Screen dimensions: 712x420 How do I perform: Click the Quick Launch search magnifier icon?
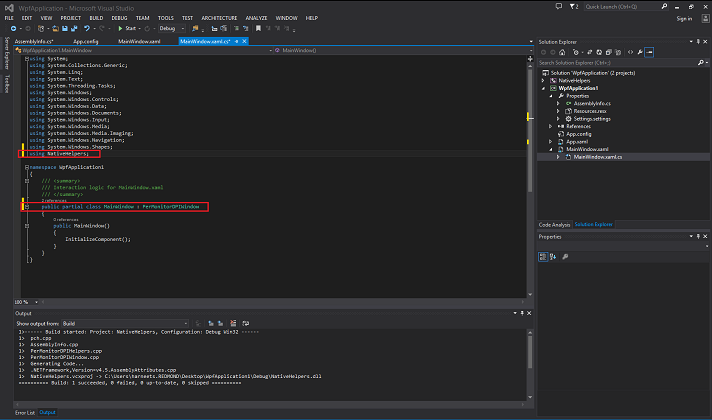664,6
